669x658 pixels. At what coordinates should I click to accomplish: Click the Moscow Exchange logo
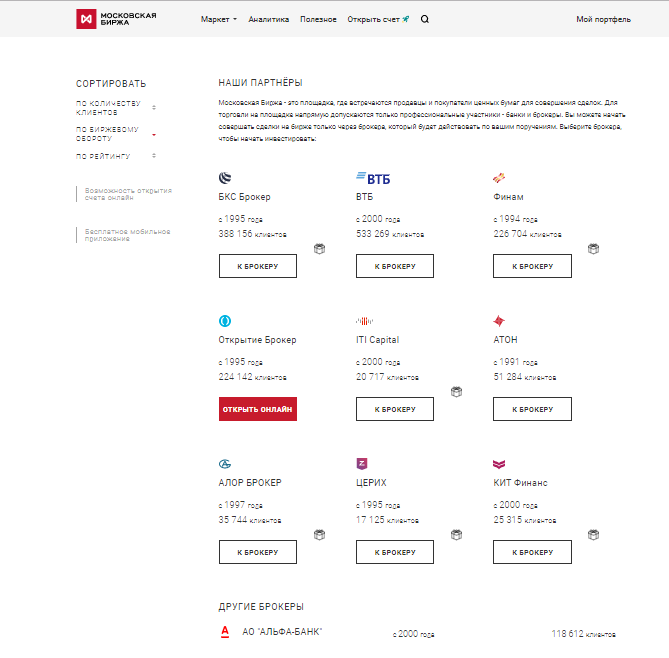116,19
